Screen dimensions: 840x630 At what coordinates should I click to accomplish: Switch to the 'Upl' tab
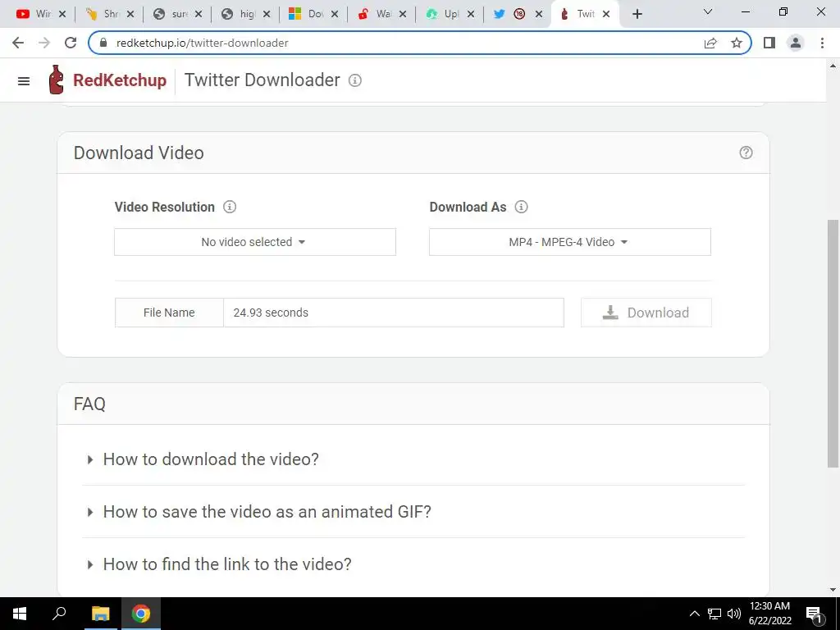(x=442, y=14)
